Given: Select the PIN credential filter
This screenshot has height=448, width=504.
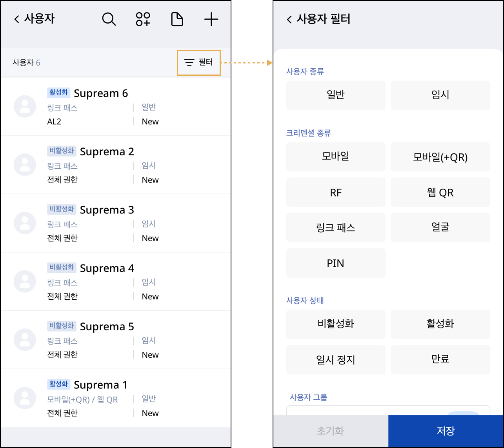Looking at the screenshot, I should [x=336, y=263].
